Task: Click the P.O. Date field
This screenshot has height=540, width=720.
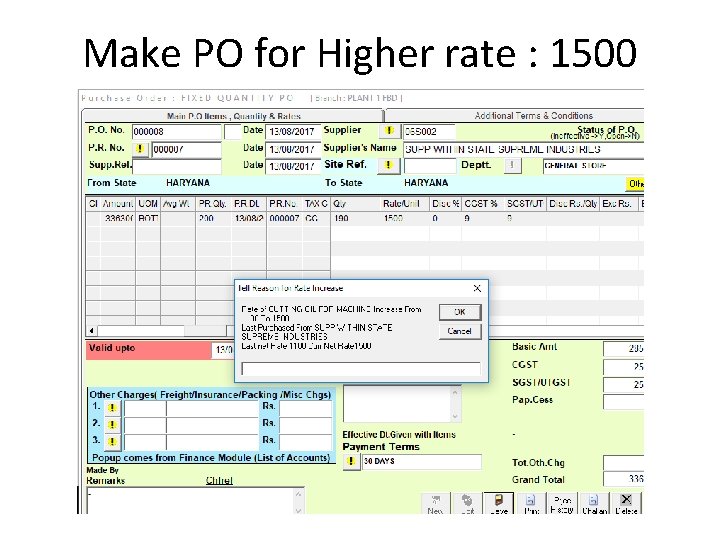Action: (x=292, y=132)
